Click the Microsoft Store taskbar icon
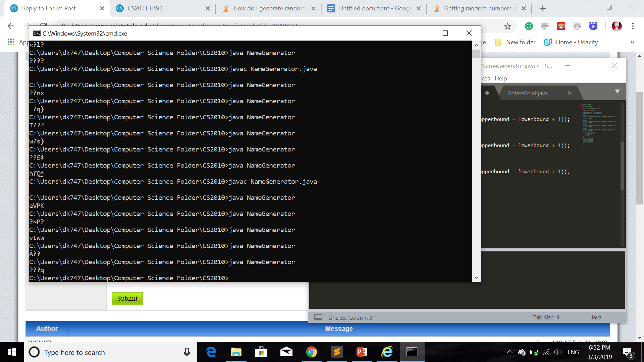This screenshot has width=644, height=362. click(x=261, y=352)
